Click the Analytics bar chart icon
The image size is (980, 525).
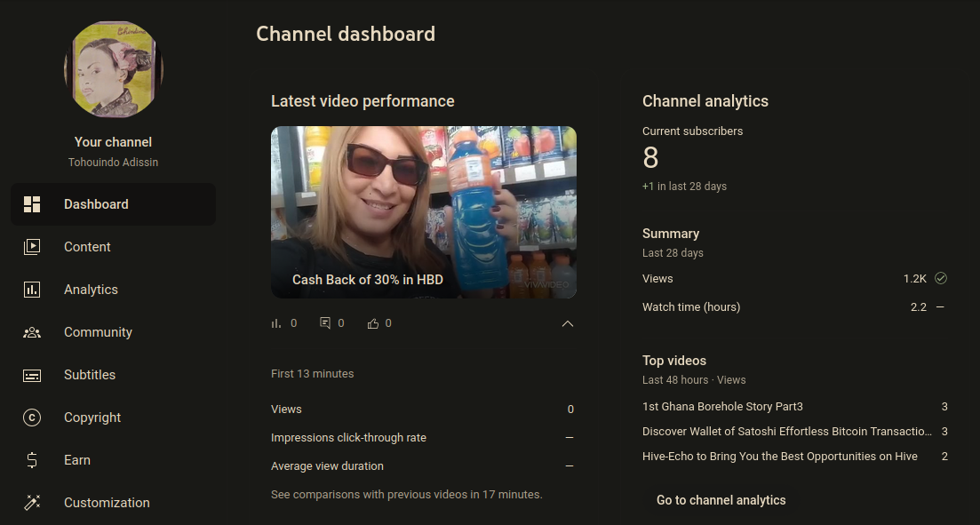point(32,290)
